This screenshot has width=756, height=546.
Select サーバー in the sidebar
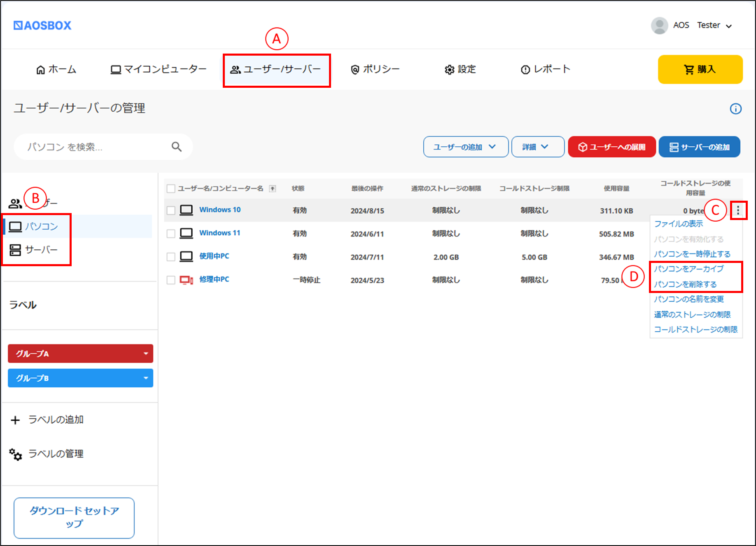[41, 250]
